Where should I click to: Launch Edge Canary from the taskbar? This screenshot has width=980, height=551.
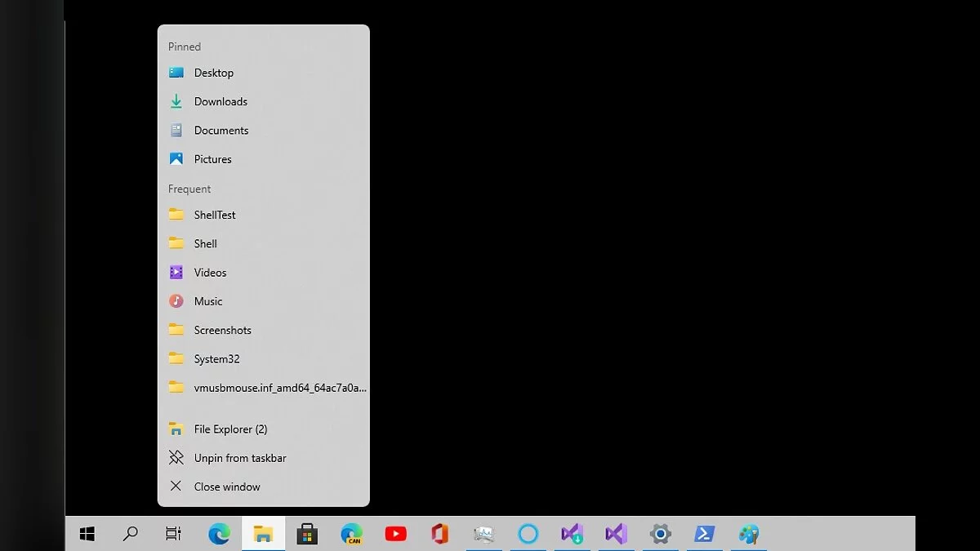coord(351,534)
